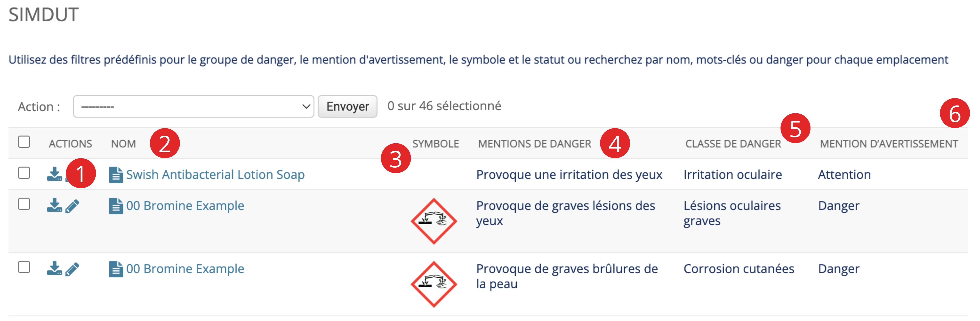Check the Swish Antibacterial Lotion Soap row
The height and width of the screenshot is (321, 980).
click(x=24, y=173)
